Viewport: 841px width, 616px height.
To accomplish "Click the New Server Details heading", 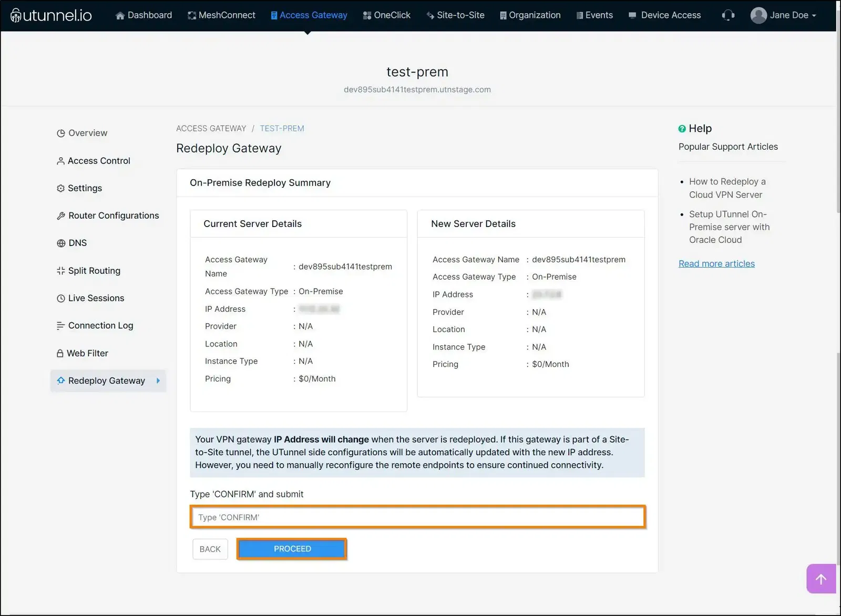I will 473,224.
